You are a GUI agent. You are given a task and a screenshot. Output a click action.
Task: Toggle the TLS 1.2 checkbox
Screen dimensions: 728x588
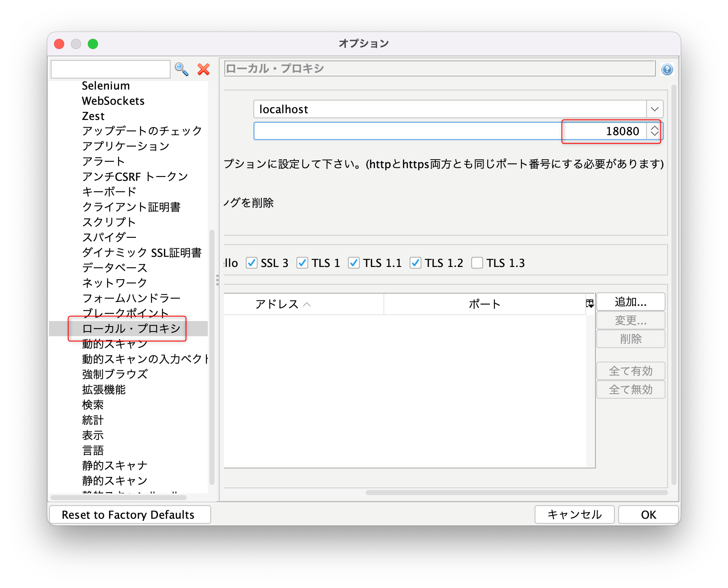click(x=416, y=263)
